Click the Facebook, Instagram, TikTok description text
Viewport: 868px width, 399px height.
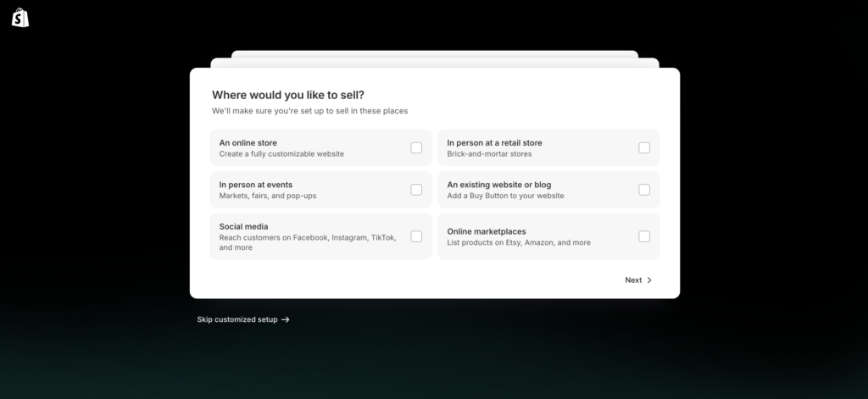pos(307,238)
